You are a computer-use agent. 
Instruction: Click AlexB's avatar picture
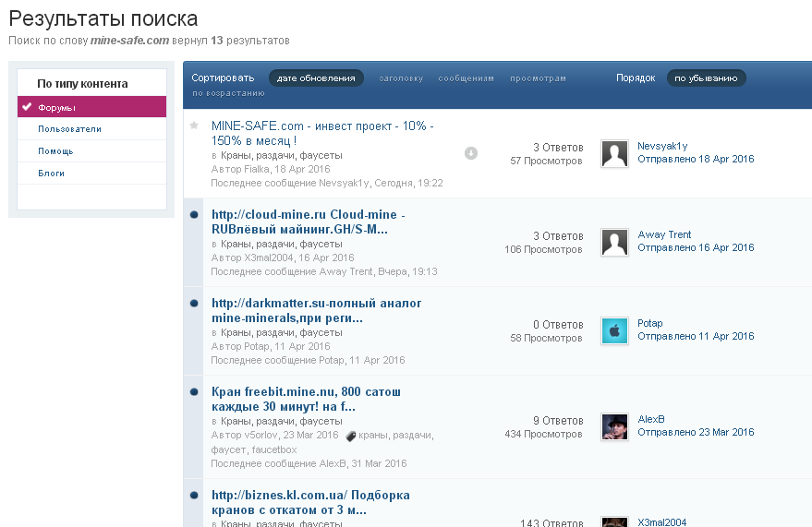pyautogui.click(x=614, y=426)
